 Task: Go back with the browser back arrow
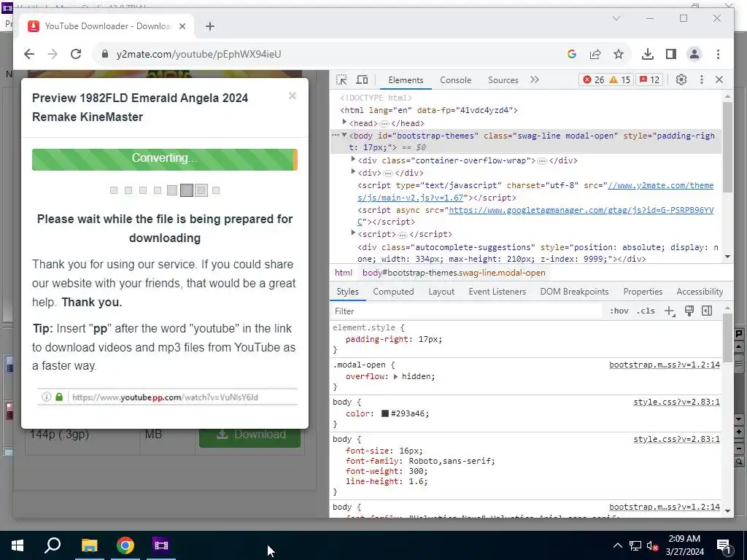pos(29,54)
